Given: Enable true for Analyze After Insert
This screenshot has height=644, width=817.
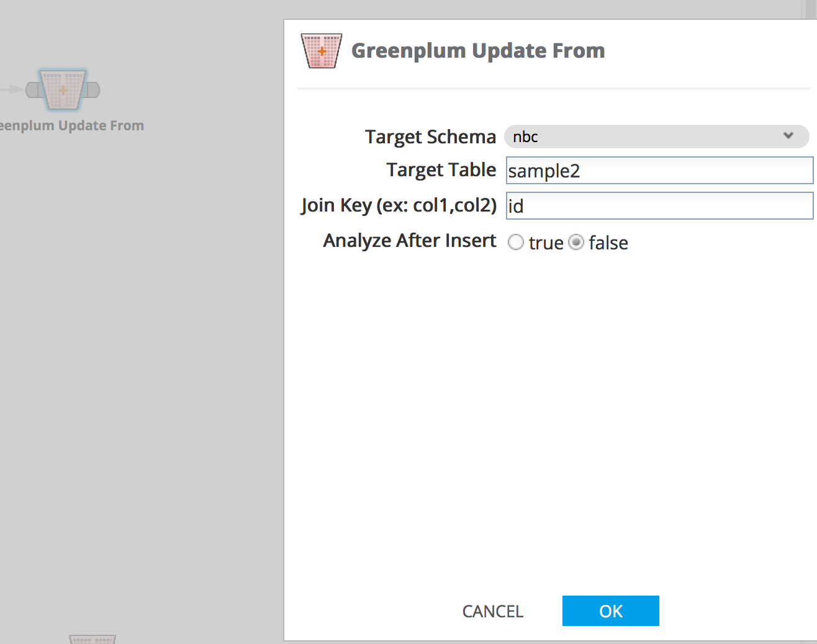Looking at the screenshot, I should click(x=516, y=242).
